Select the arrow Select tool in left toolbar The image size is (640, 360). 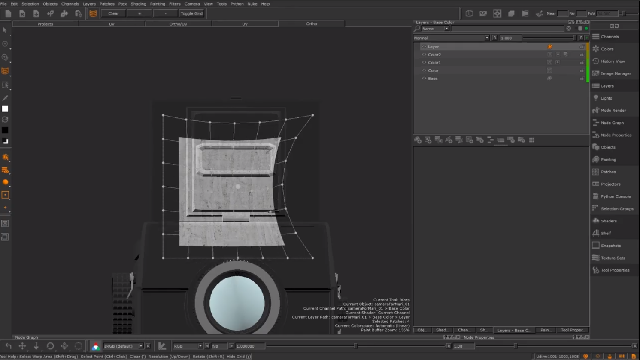(5, 30)
